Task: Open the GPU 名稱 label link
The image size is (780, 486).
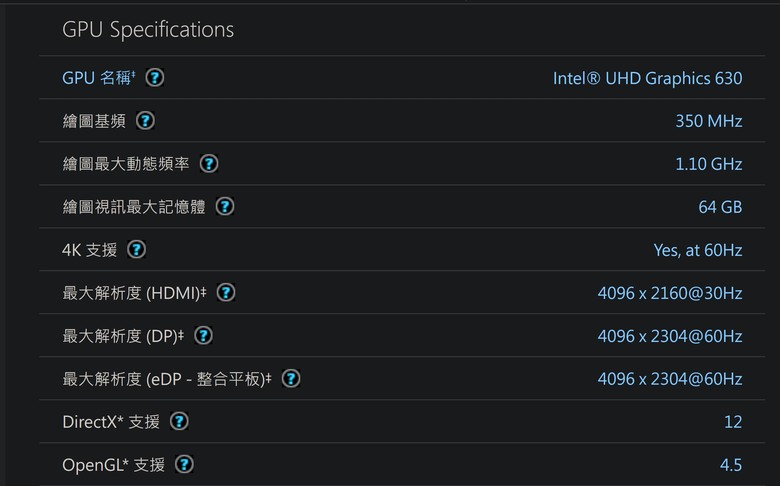Action: 98,78
